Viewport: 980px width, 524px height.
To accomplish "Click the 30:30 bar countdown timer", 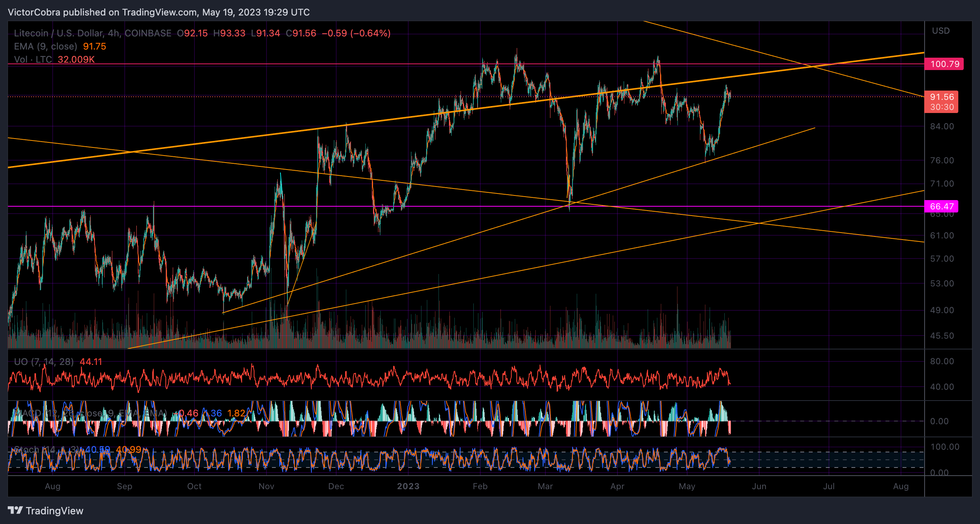I will point(942,107).
